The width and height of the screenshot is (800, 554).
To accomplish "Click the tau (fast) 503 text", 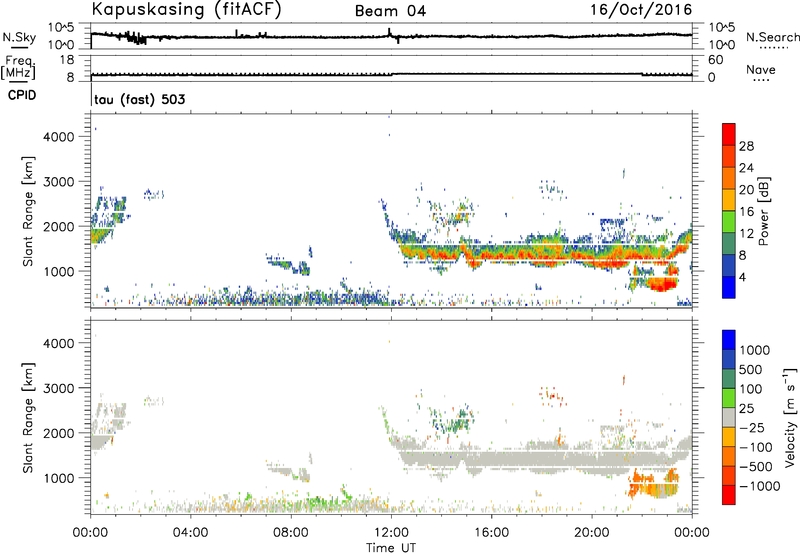I will click(140, 99).
